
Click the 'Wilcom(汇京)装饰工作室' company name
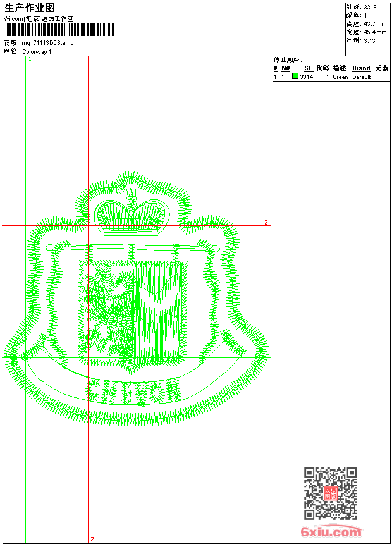[x=38, y=19]
